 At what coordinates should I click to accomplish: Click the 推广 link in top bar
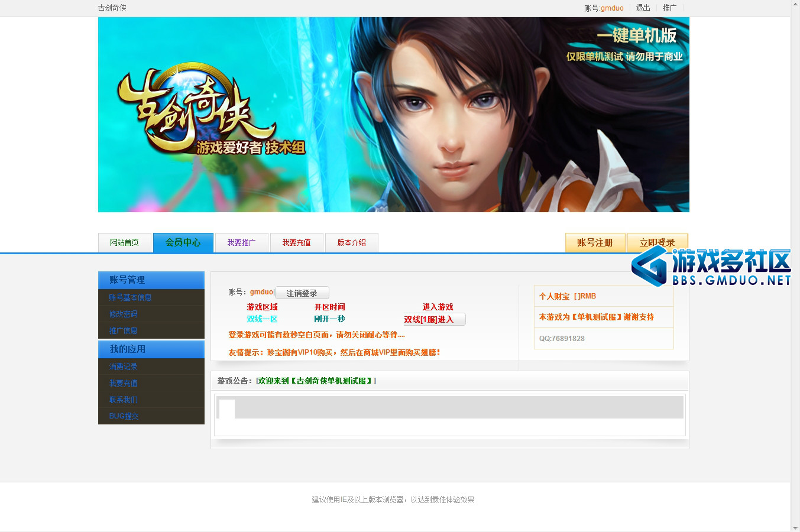click(669, 8)
